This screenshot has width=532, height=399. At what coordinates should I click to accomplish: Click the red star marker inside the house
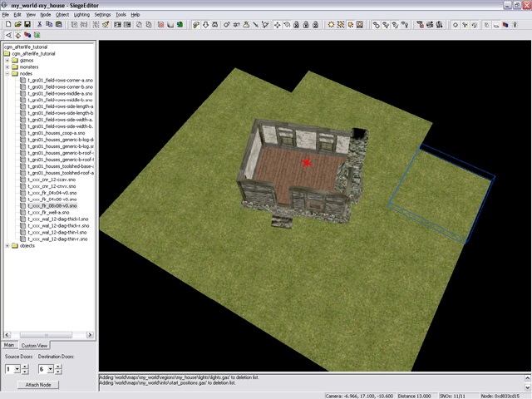[x=307, y=163]
